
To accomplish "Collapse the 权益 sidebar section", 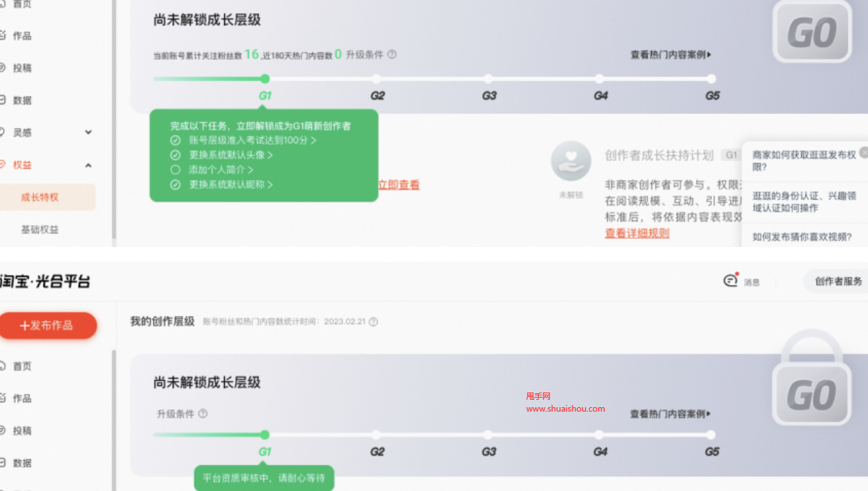I will click(88, 165).
